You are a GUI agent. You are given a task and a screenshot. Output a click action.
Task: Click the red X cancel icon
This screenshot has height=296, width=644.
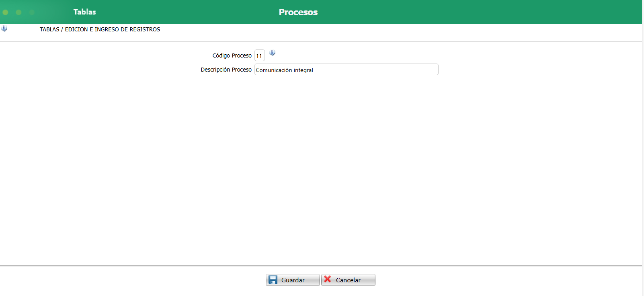(328, 279)
